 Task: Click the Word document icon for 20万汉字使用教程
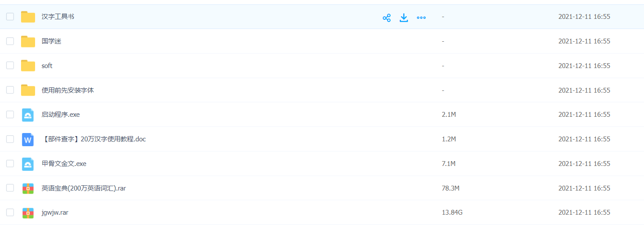coord(28,140)
